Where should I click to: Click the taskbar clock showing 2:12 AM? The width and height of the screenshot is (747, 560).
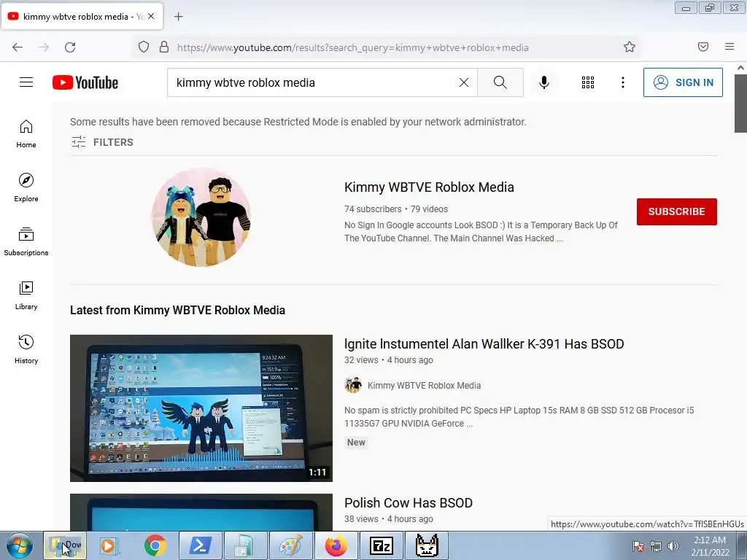click(x=710, y=546)
